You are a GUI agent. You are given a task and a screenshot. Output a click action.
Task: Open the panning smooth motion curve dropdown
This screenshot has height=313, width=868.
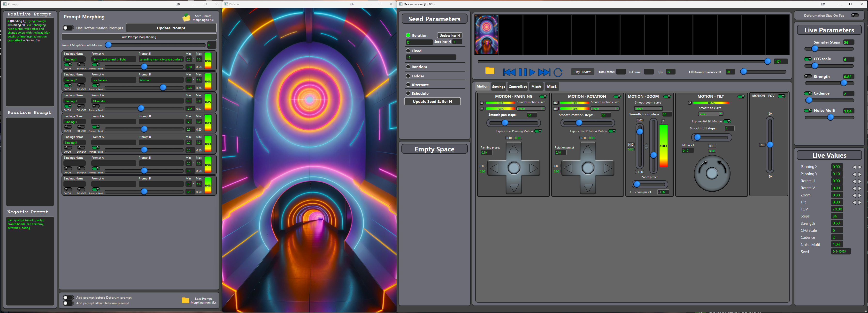[x=531, y=109]
